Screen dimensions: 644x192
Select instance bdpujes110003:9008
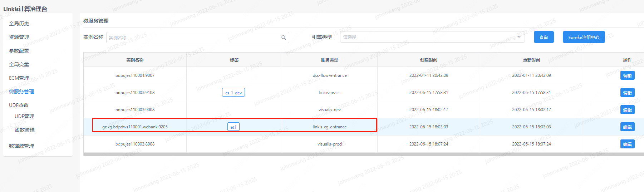click(135, 110)
